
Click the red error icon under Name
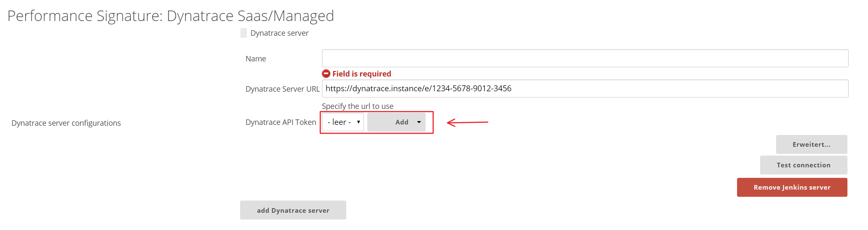(326, 74)
